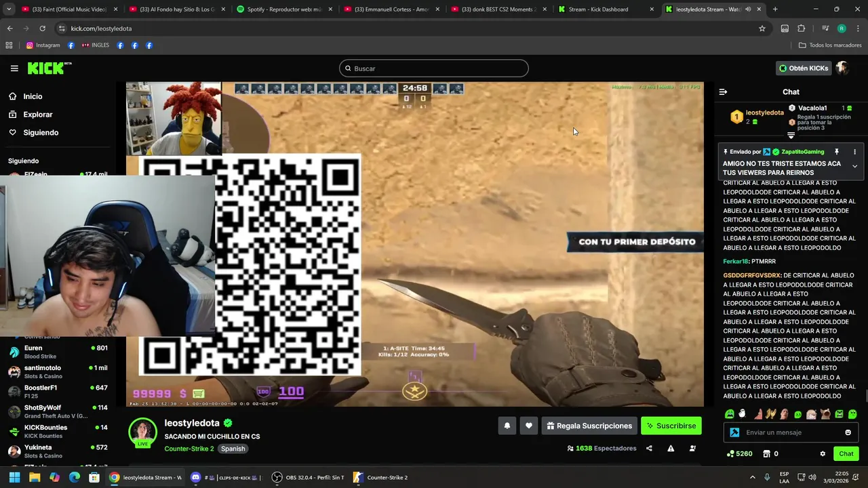868x488 pixels.
Task: Open the Counter-Strike 2 category link
Action: pos(189,449)
